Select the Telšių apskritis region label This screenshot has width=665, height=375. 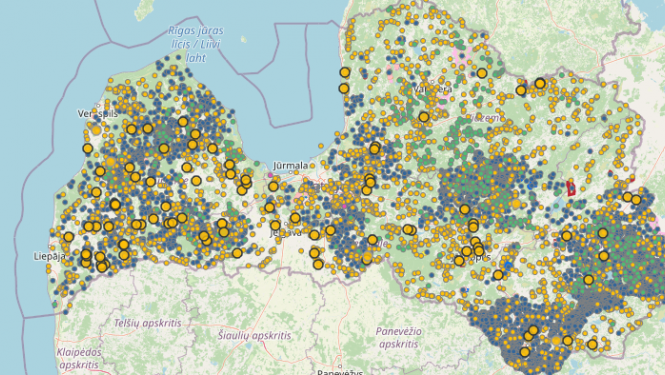coord(148,323)
